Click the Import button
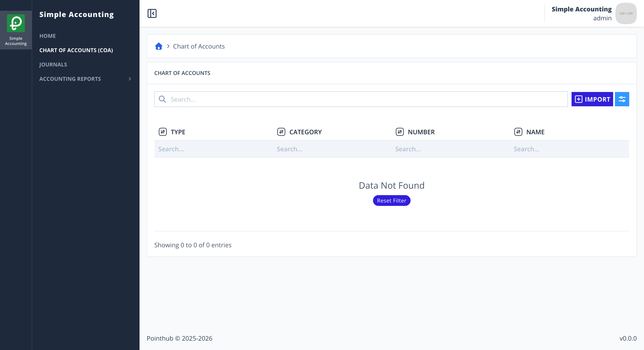This screenshot has width=644, height=350. click(592, 99)
